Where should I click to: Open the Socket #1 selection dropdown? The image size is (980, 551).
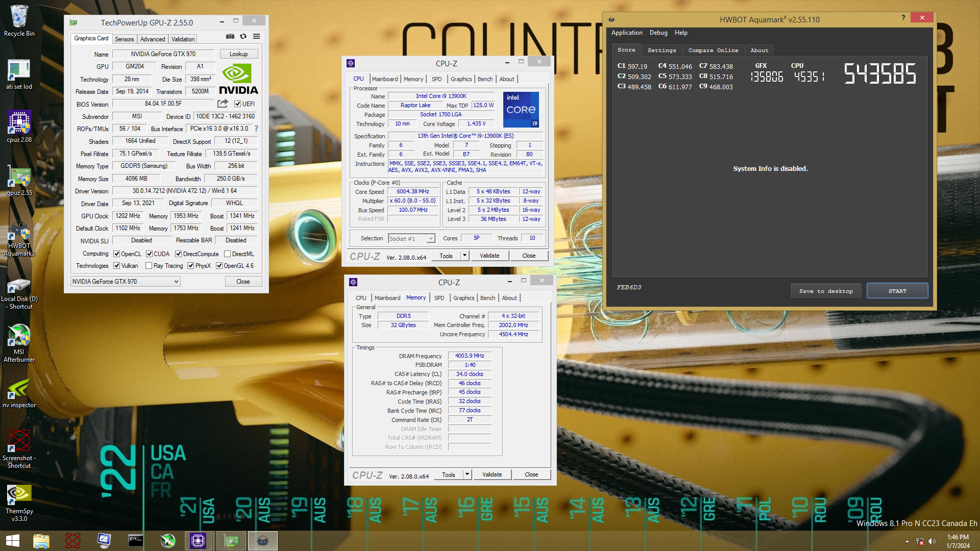(x=411, y=238)
